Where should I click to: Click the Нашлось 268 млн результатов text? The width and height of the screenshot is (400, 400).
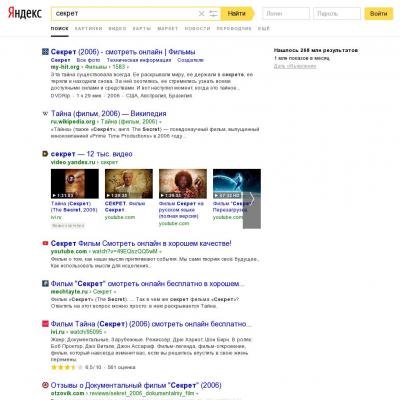316,50
